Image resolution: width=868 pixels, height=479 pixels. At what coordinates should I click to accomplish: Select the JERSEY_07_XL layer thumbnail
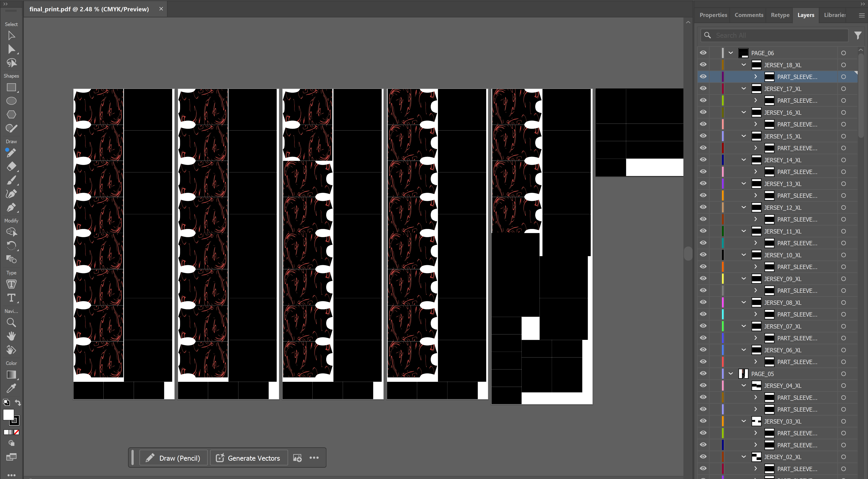pyautogui.click(x=756, y=326)
